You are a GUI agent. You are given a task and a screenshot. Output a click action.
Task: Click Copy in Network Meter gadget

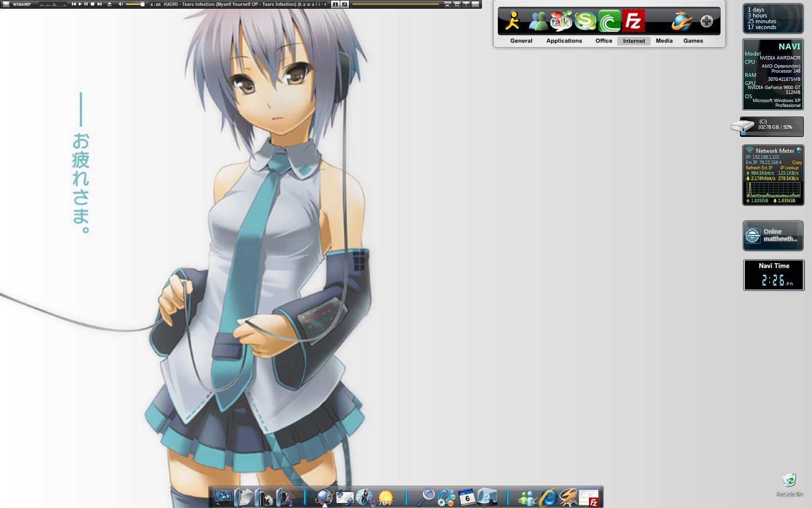[797, 163]
